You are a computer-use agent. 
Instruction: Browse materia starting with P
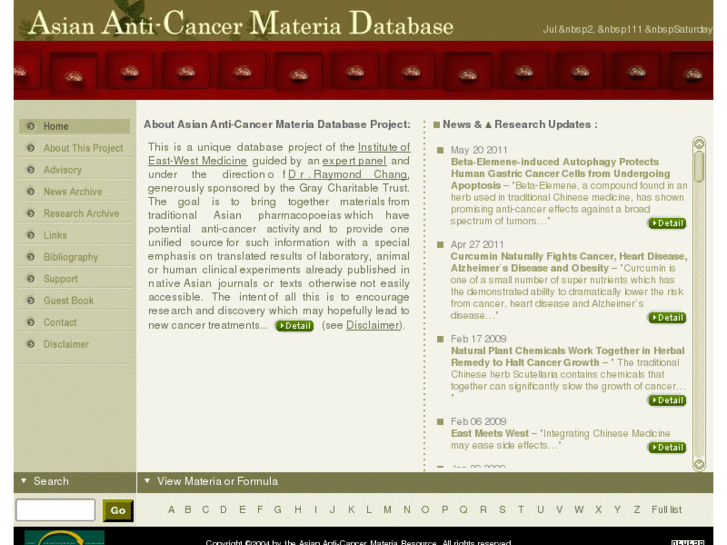point(445,510)
